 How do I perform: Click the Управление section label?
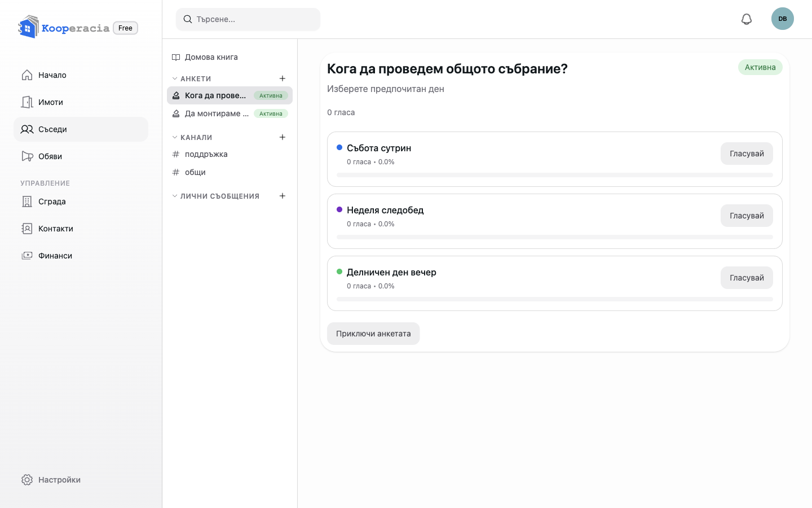[45, 183]
